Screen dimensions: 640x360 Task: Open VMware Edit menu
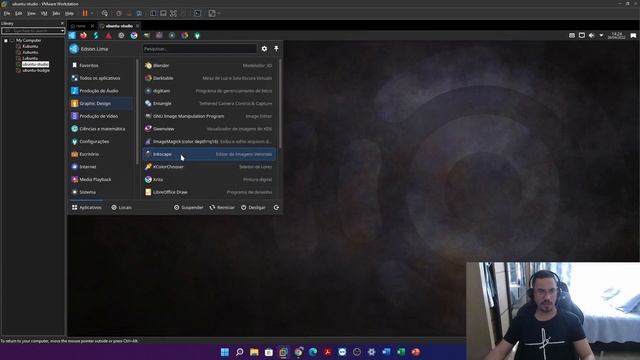click(x=19, y=13)
